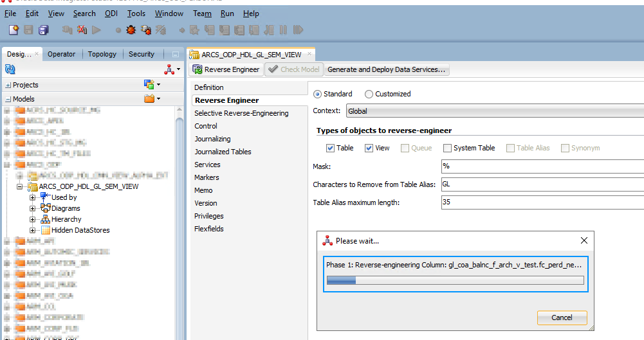The width and height of the screenshot is (644, 340).
Task: Click the Table Alias maximum length field
Action: (x=542, y=202)
